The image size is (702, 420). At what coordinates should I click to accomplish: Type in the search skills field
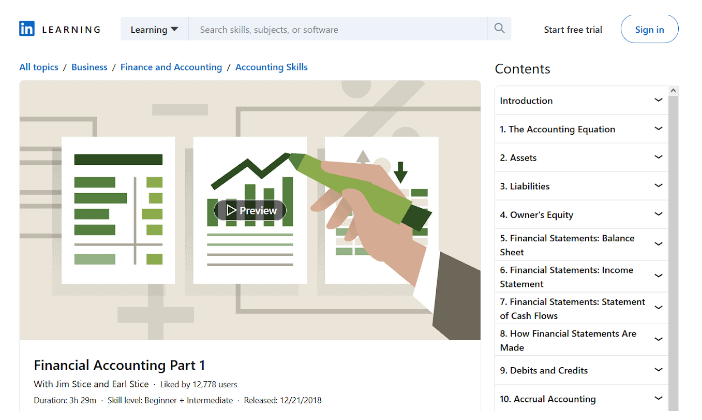tap(340, 29)
